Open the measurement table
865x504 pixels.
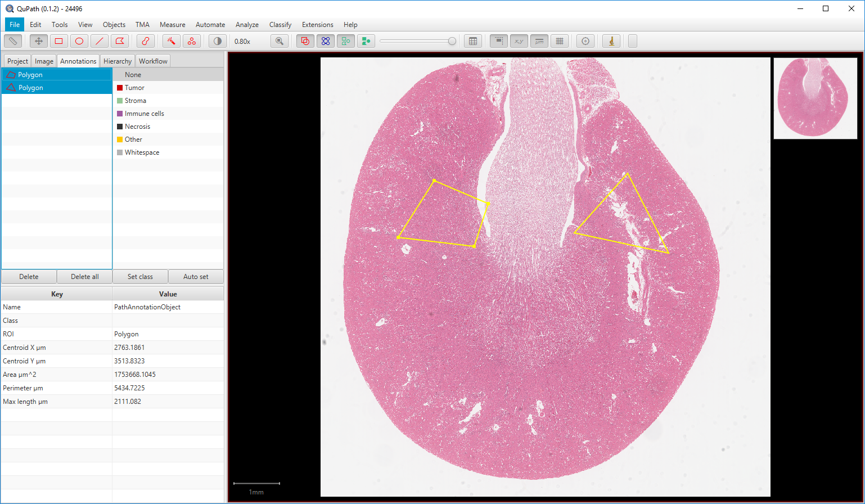473,40
